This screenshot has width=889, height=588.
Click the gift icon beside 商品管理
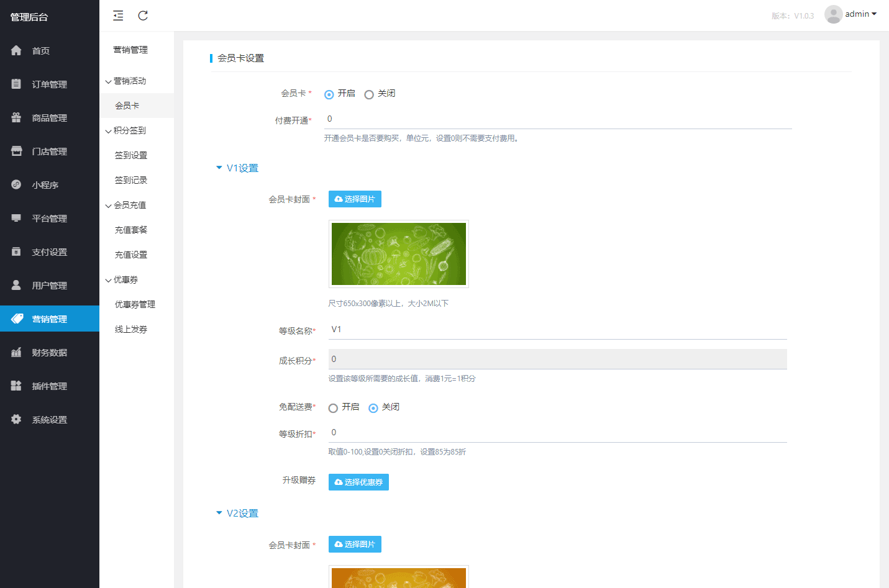pyautogui.click(x=16, y=117)
